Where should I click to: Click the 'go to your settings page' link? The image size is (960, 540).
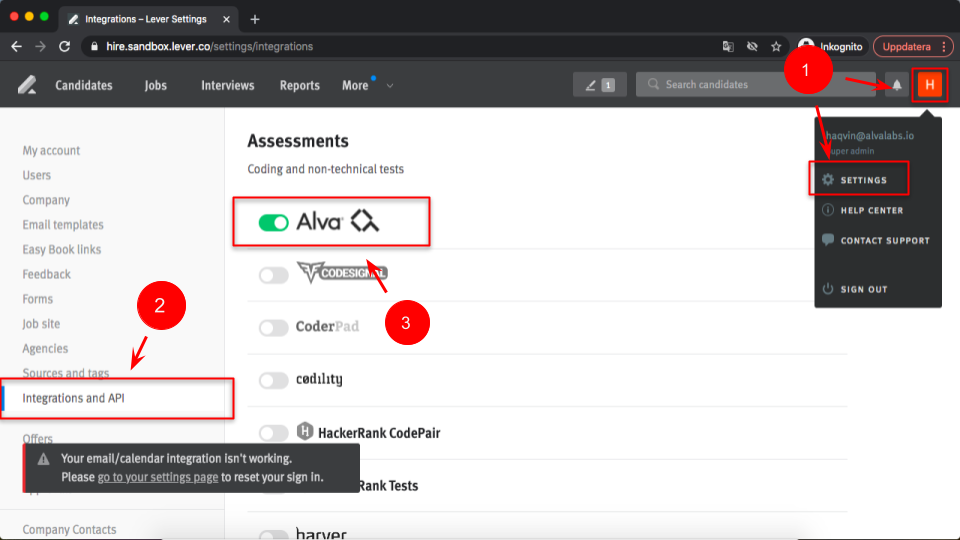point(158,477)
